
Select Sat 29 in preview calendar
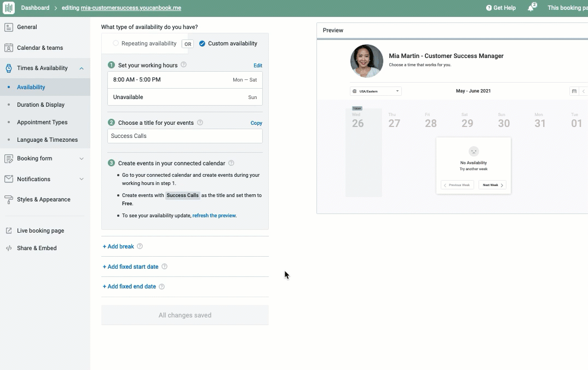467,120
